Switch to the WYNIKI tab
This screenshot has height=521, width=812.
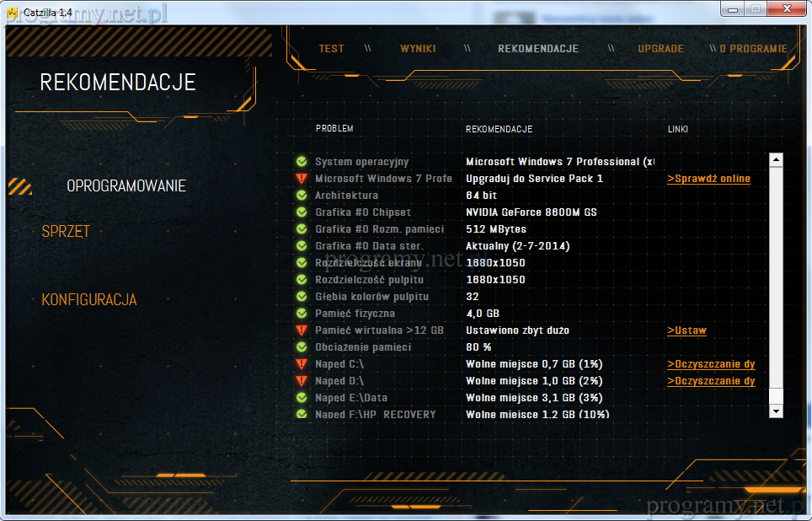[x=418, y=49]
